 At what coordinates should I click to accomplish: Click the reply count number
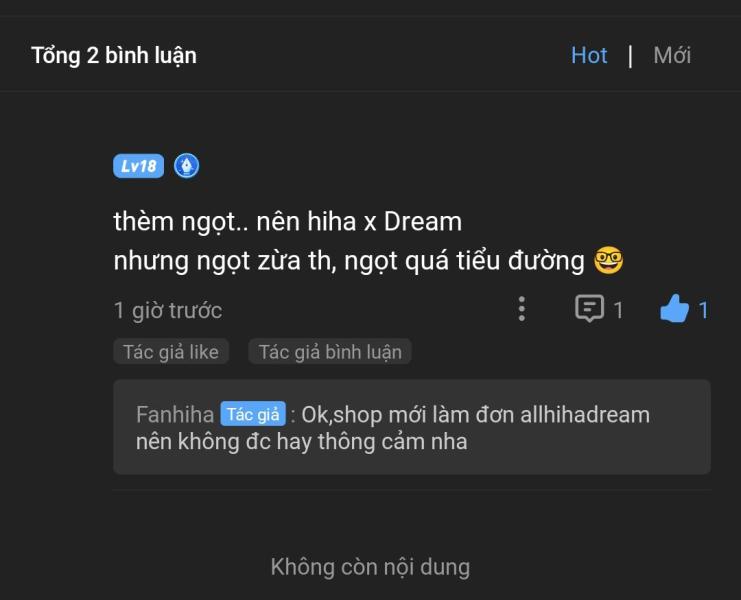tap(618, 310)
